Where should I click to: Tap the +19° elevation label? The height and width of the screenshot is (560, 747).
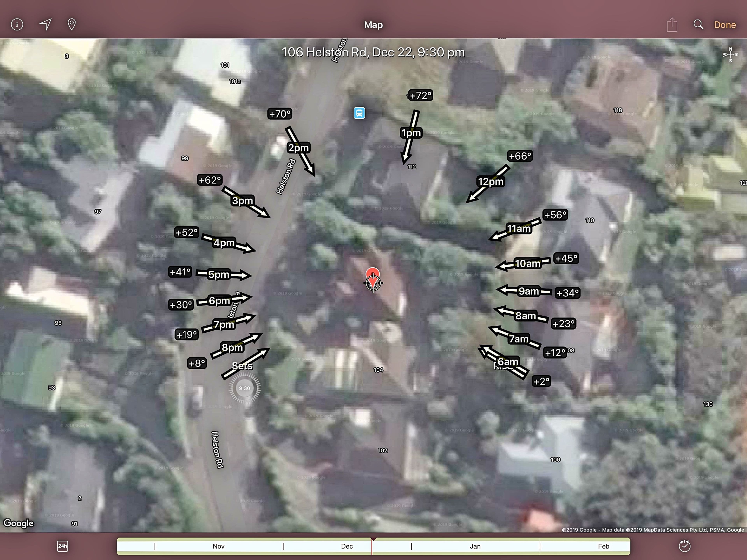click(186, 335)
